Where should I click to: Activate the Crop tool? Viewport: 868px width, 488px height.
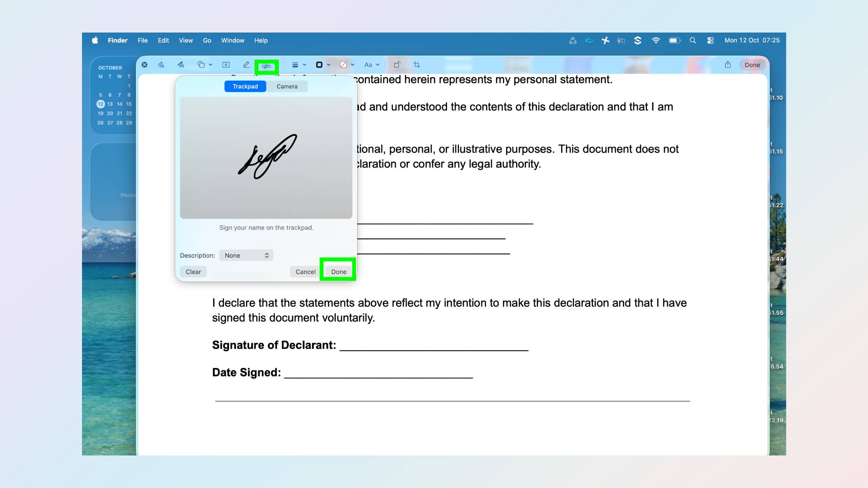tap(417, 65)
